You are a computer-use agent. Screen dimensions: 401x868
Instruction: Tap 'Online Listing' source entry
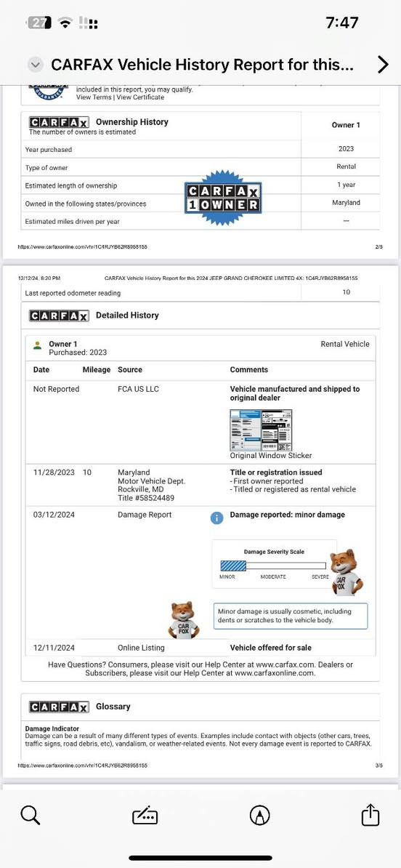pyautogui.click(x=141, y=648)
